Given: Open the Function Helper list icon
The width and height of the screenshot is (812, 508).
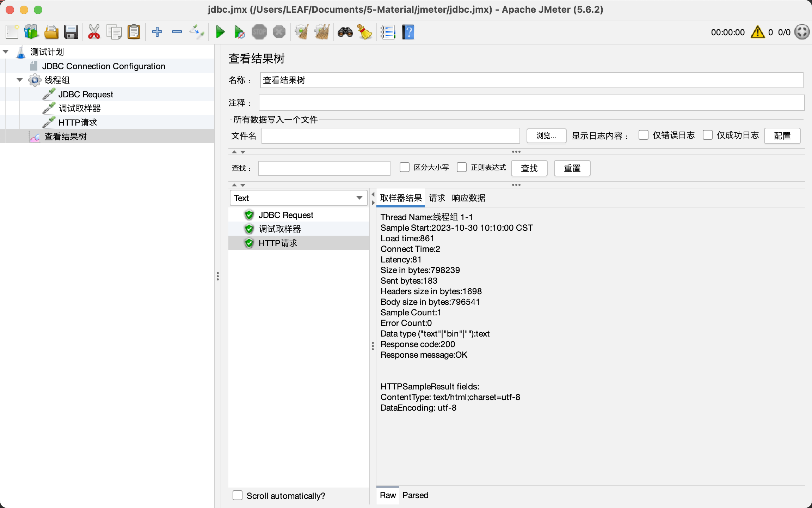Looking at the screenshot, I should 388,32.
